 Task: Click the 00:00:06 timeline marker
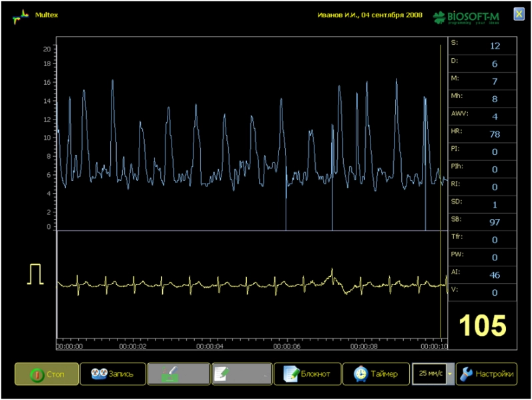(x=287, y=346)
